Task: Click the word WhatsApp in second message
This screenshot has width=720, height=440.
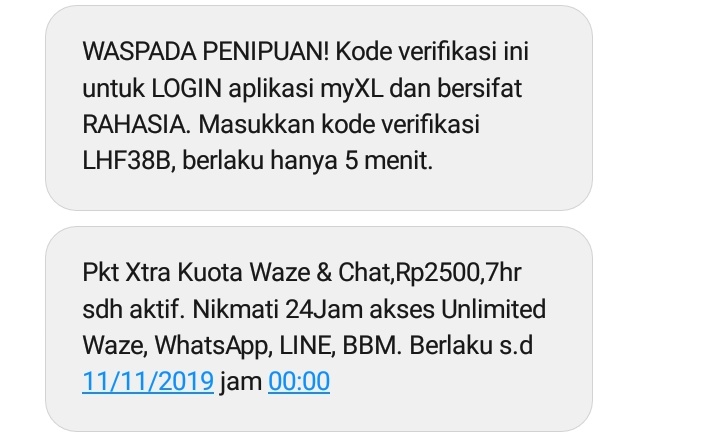Action: tap(211, 346)
